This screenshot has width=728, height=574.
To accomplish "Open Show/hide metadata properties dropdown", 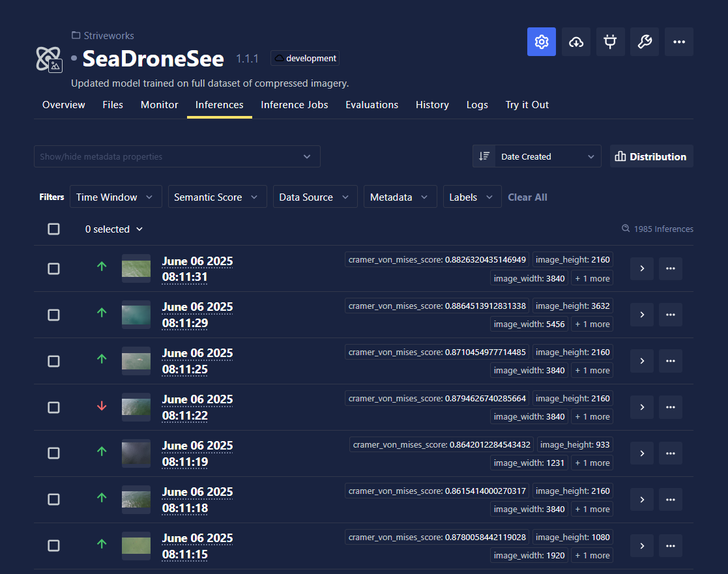I will (177, 156).
